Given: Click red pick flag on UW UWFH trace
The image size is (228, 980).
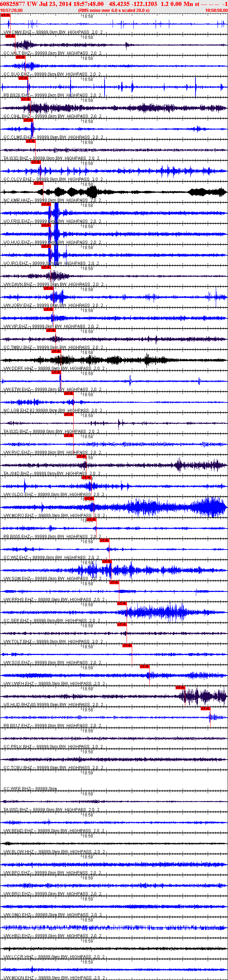Looking at the screenshot, I should (144, 667).
